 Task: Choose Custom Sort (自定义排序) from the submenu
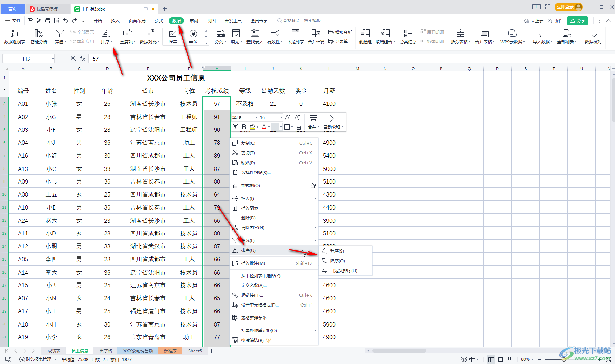pyautogui.click(x=345, y=270)
